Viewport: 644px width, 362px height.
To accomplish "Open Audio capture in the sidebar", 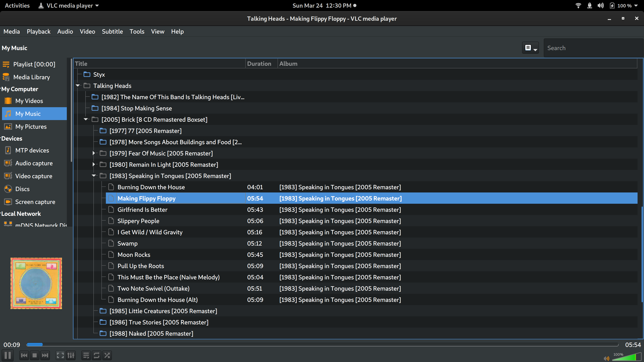I will coord(34,163).
